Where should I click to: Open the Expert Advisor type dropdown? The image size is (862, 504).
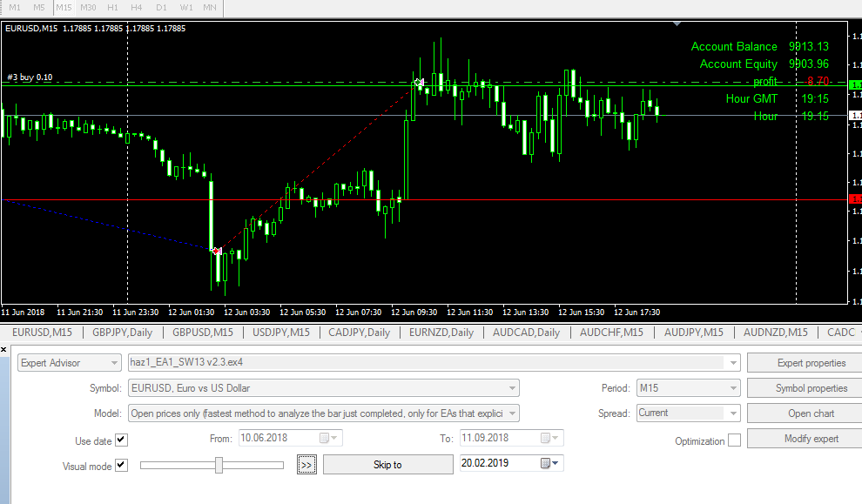(x=70, y=363)
